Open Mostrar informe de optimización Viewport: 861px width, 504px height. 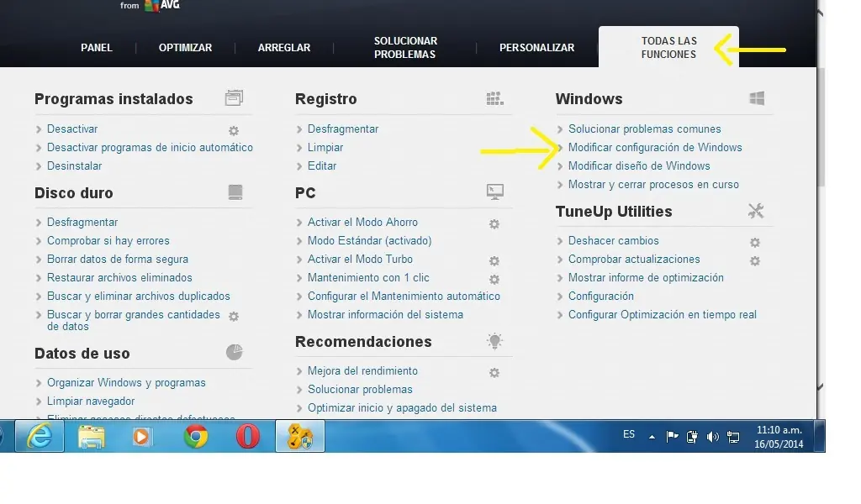[x=646, y=277]
